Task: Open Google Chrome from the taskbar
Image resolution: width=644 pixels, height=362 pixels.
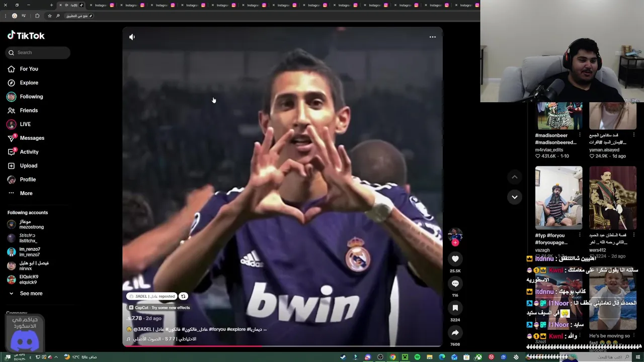Action: click(x=393, y=357)
